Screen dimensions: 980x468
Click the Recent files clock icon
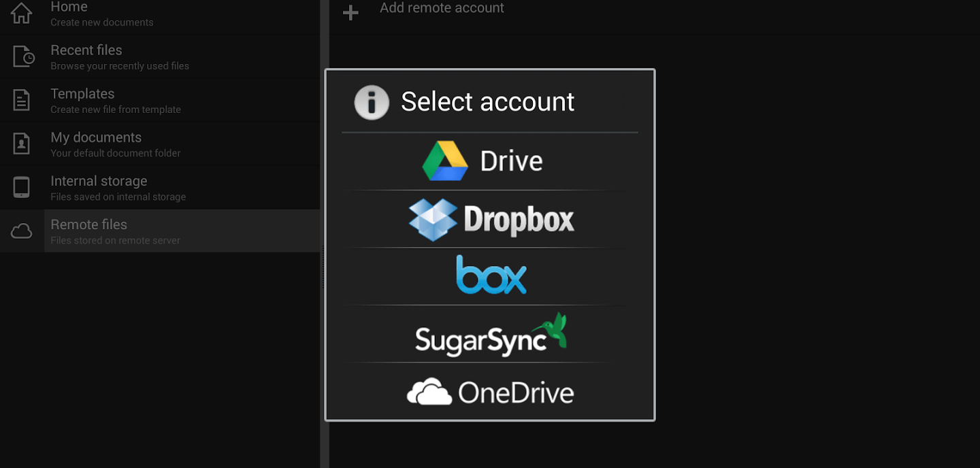pos(23,57)
